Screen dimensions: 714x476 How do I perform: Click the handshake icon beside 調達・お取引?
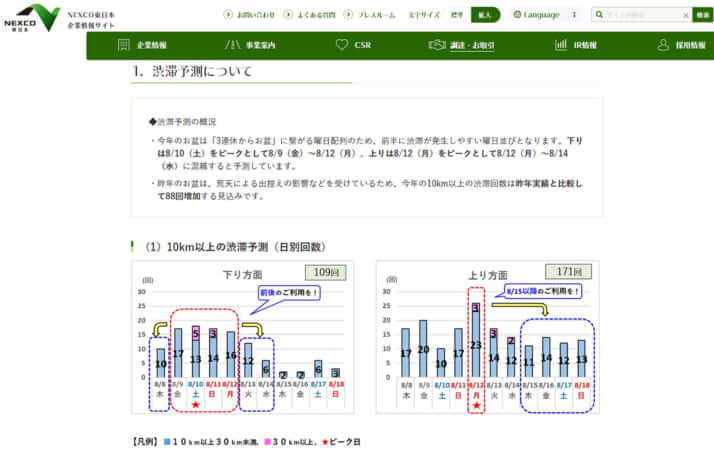coord(436,45)
